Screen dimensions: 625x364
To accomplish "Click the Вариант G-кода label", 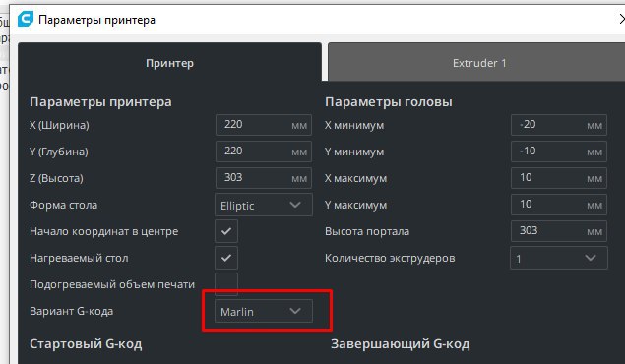I will pyautogui.click(x=71, y=311).
